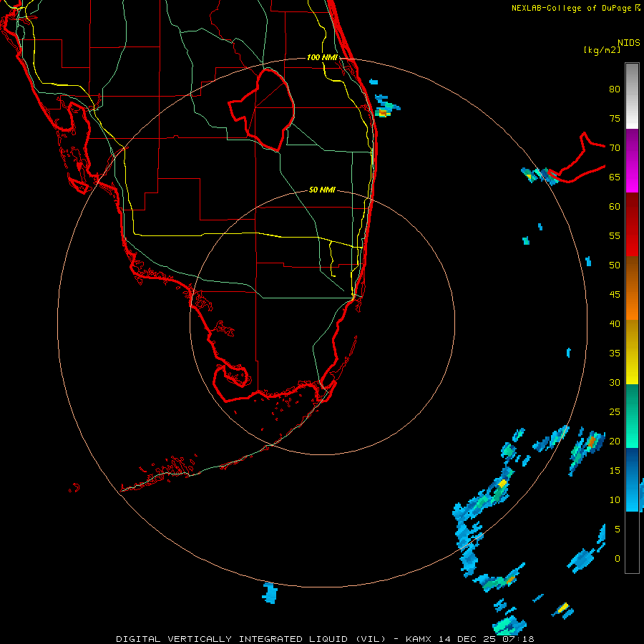
Task: Click the scale value 0
Action: (x=618, y=559)
